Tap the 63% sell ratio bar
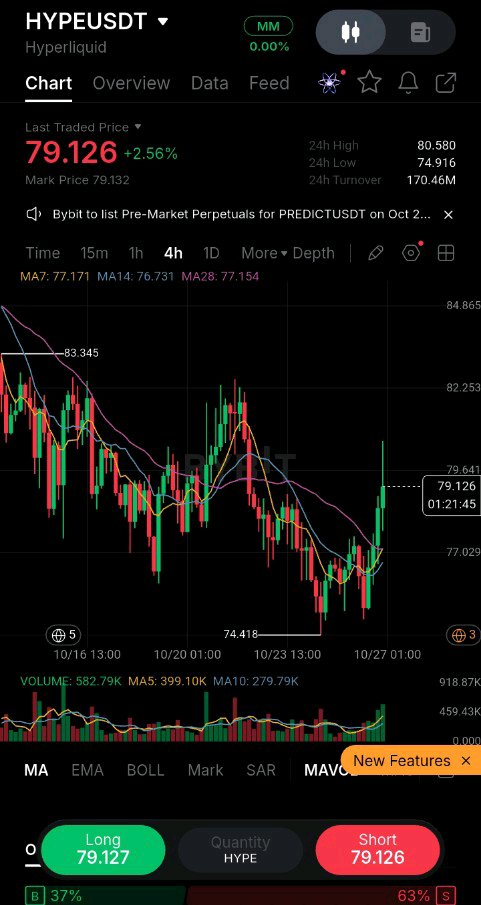 point(321,896)
